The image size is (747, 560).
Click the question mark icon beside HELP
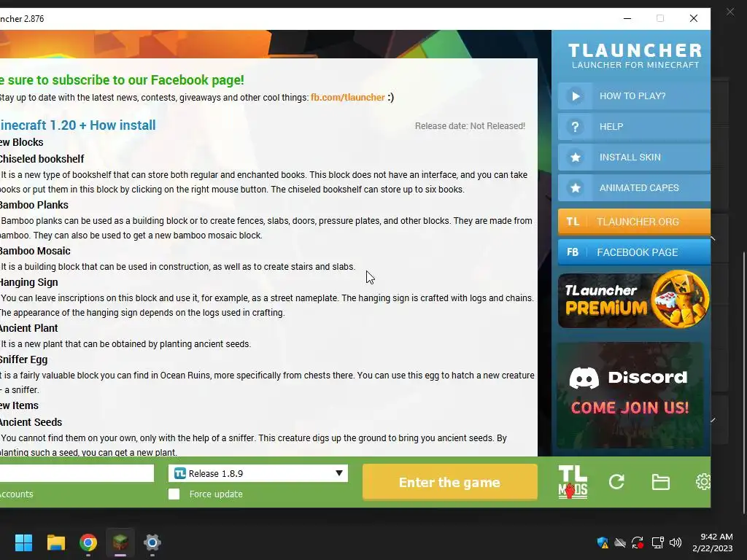576,127
